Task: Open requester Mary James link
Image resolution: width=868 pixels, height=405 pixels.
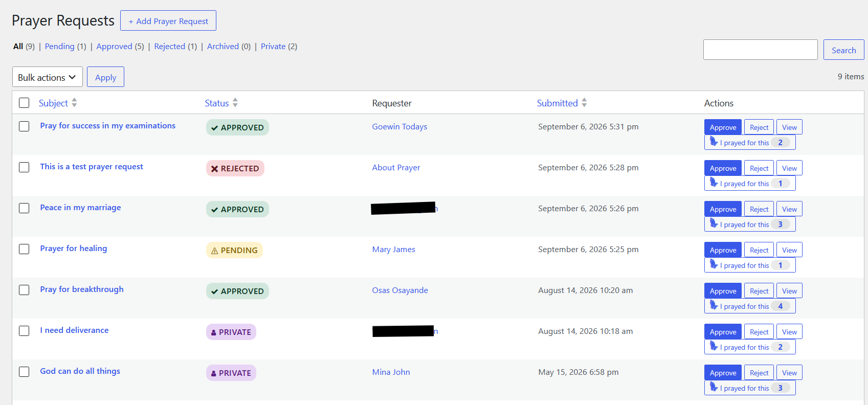Action: [x=393, y=250]
